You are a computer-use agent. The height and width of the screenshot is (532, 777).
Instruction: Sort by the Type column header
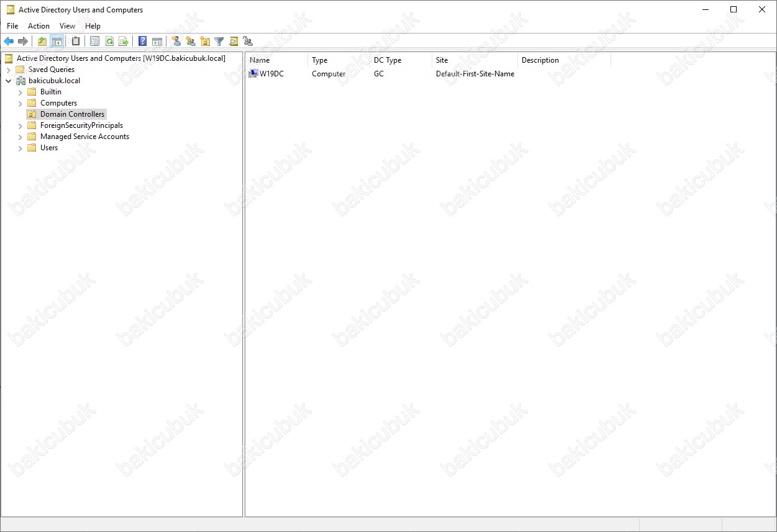[339, 60]
